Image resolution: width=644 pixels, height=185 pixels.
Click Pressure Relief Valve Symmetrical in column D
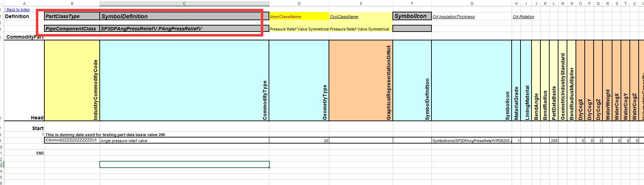click(x=299, y=29)
